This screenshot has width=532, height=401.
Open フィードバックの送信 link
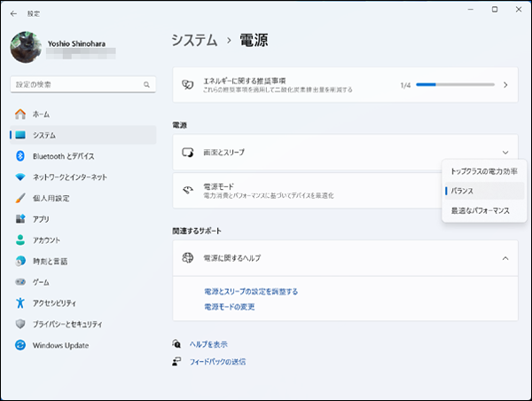click(x=217, y=362)
